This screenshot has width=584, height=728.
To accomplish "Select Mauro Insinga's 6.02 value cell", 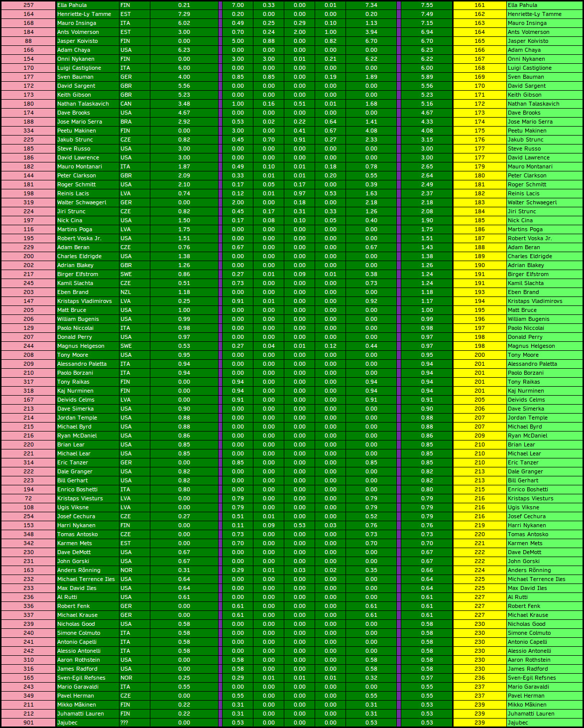I will 184,23.
